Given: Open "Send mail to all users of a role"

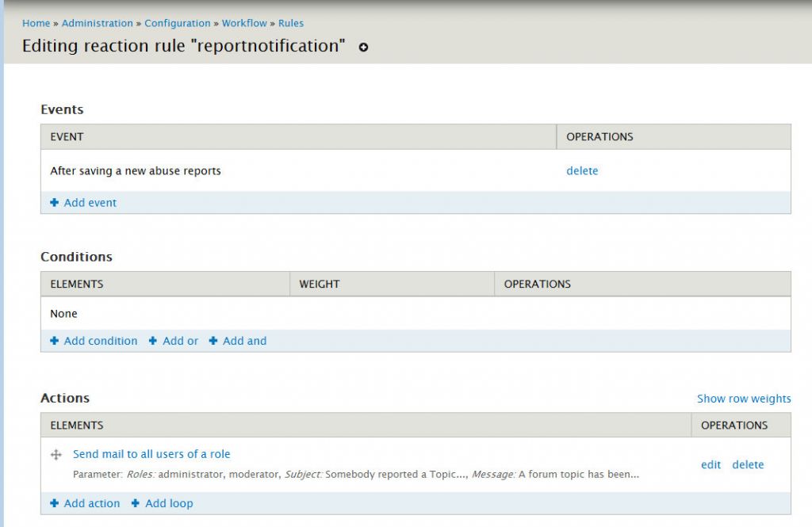Looking at the screenshot, I should [151, 454].
